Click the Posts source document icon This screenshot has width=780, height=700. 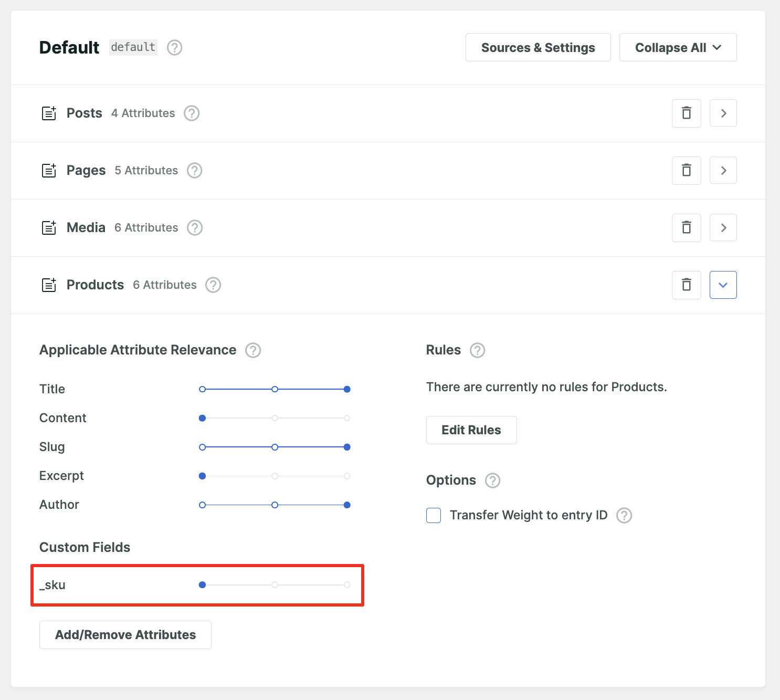pos(49,113)
